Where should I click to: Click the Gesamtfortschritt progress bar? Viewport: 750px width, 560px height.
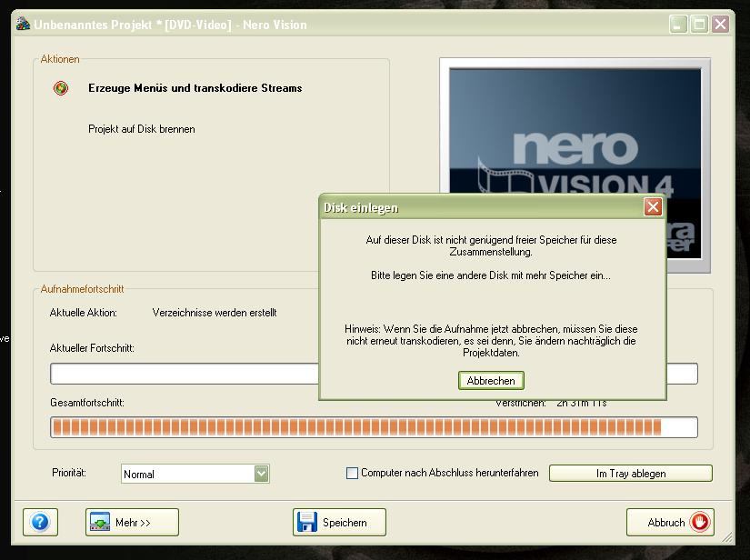point(374,427)
